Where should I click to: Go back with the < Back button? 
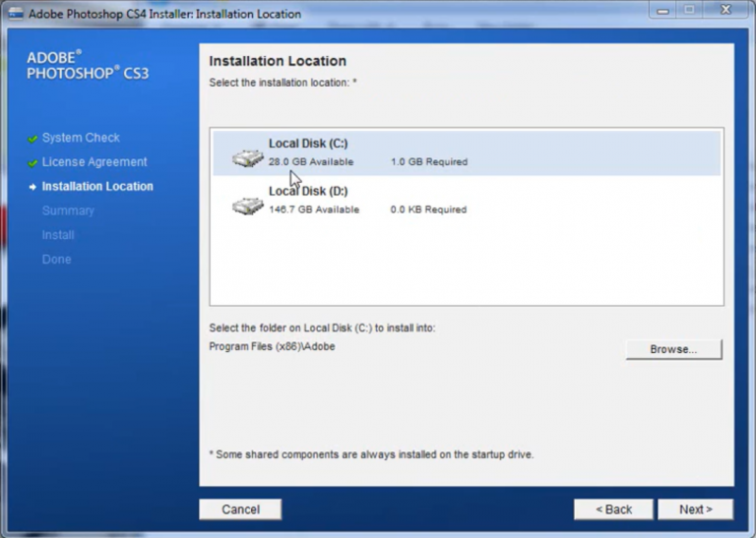(x=613, y=509)
